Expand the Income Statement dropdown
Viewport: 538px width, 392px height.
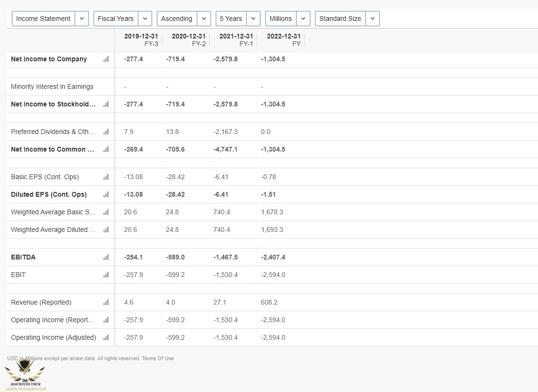pos(50,19)
